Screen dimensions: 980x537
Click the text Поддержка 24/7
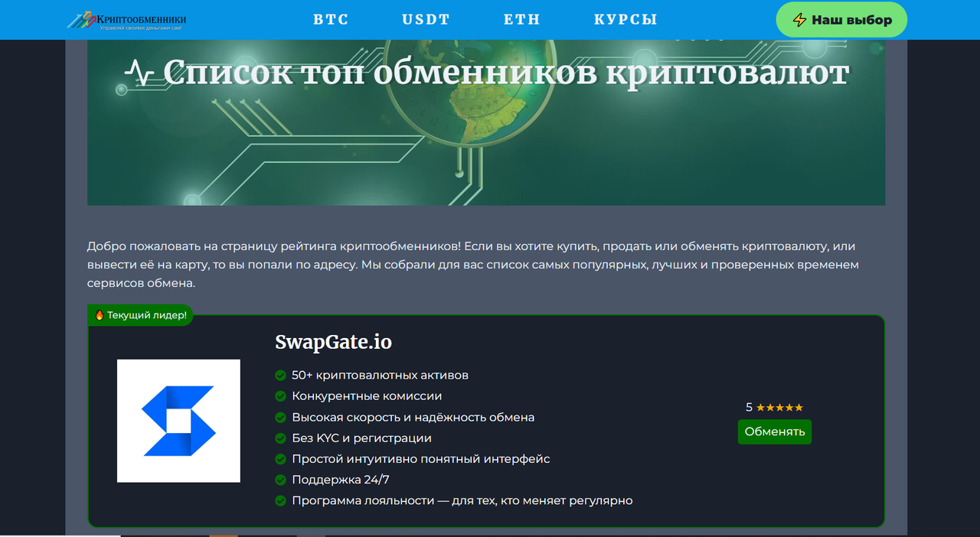(340, 480)
